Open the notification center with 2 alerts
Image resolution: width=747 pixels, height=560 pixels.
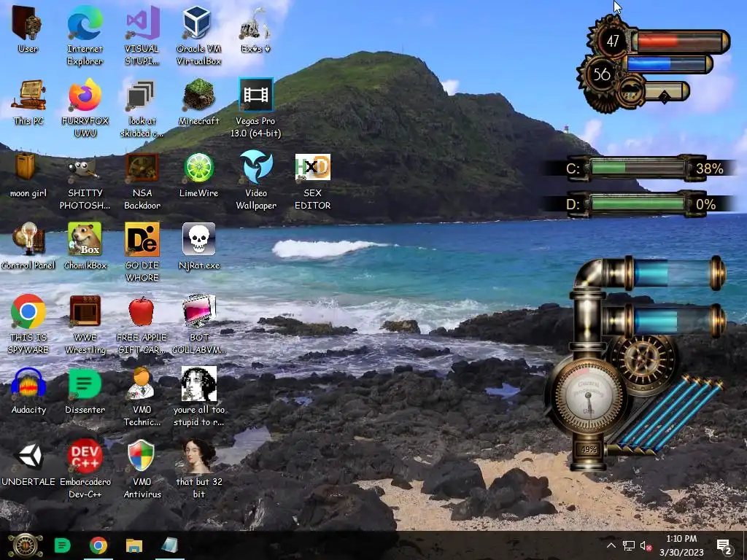click(x=724, y=545)
